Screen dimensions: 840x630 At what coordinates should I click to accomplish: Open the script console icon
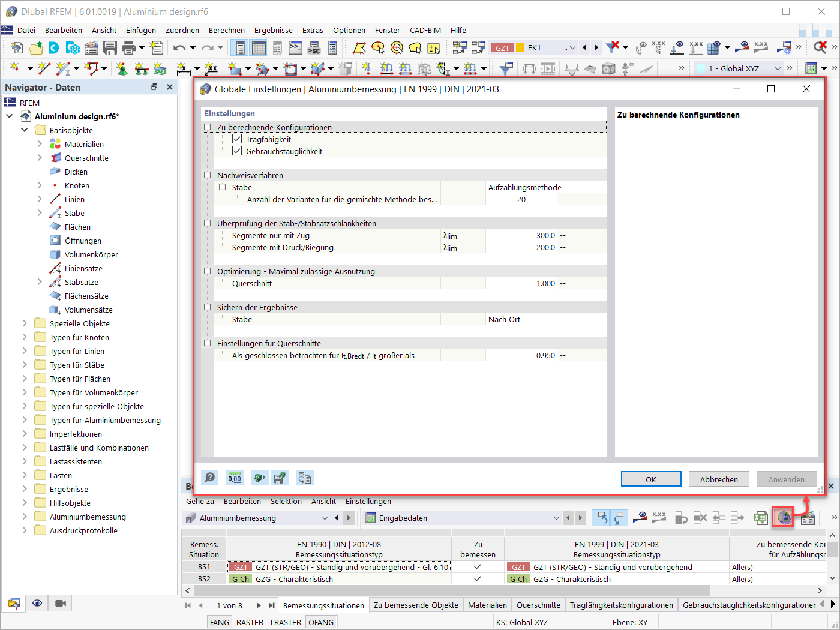296,48
